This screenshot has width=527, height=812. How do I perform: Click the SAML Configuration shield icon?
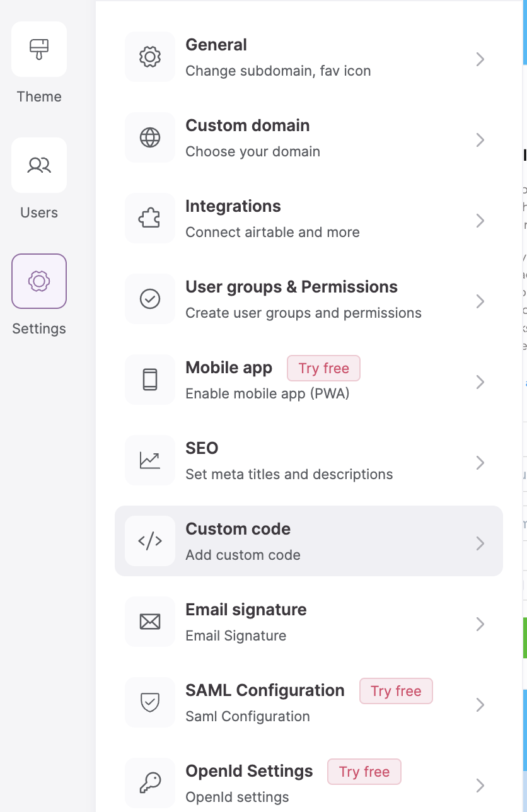point(150,702)
